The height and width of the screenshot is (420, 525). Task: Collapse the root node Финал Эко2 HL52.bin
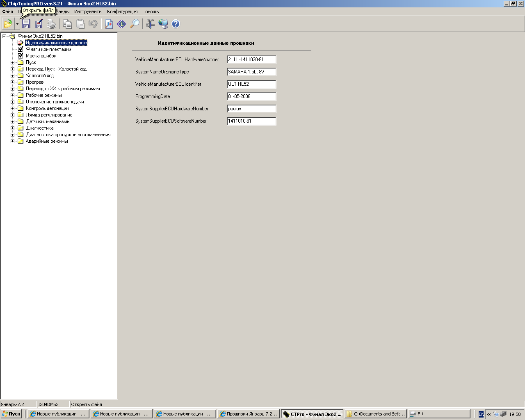5,36
